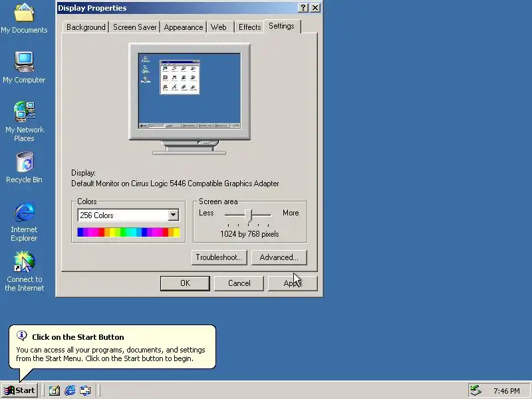This screenshot has width=532, height=399.
Task: Select the Recycle Bin icon
Action: (x=25, y=168)
